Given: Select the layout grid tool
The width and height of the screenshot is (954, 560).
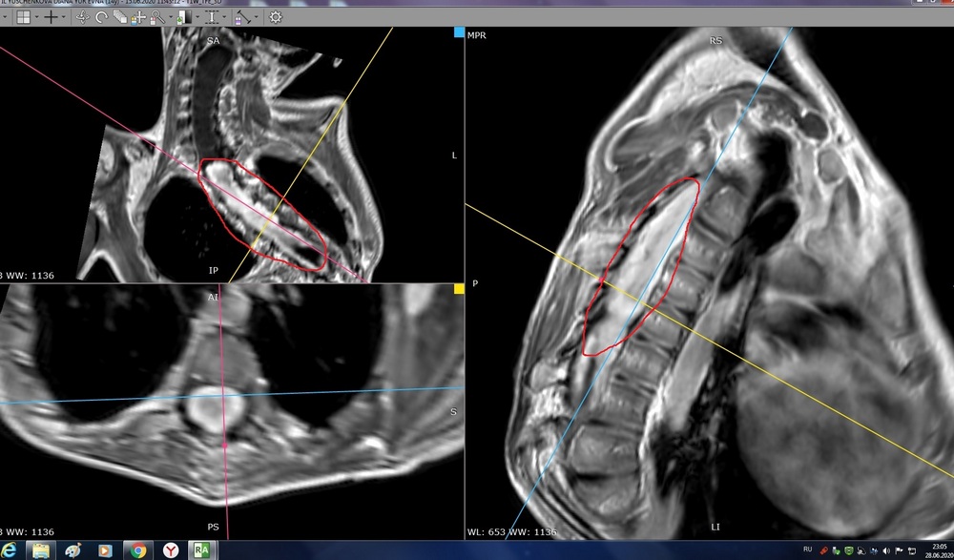Looking at the screenshot, I should click(23, 17).
